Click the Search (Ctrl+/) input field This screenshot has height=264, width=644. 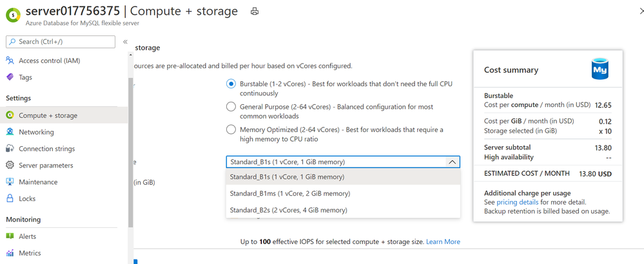(x=61, y=42)
